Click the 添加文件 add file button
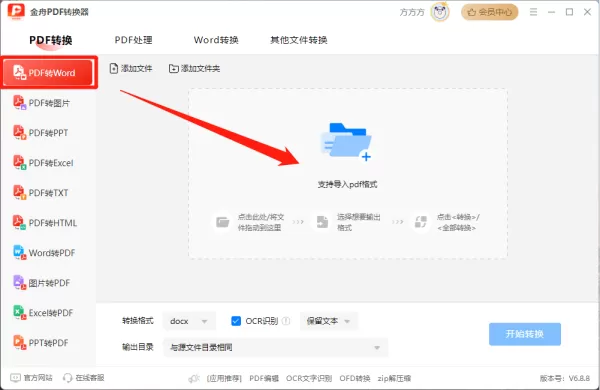The image size is (600, 390). [x=131, y=69]
